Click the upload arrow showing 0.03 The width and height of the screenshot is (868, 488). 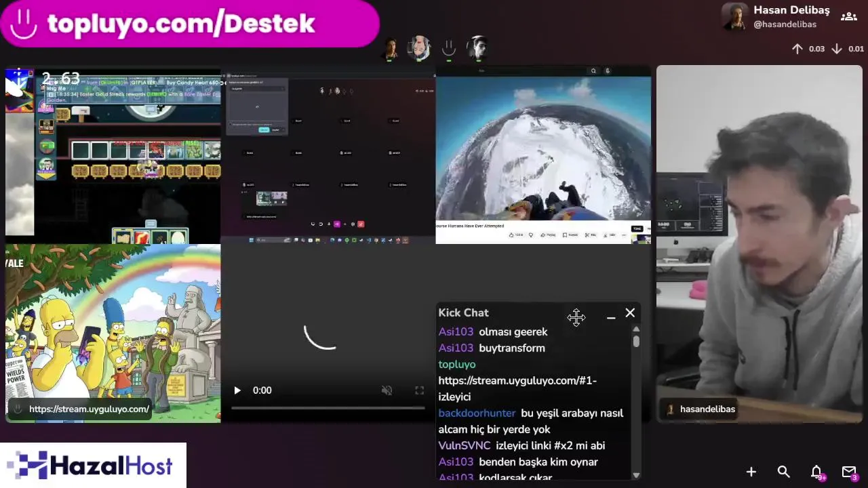coord(797,49)
